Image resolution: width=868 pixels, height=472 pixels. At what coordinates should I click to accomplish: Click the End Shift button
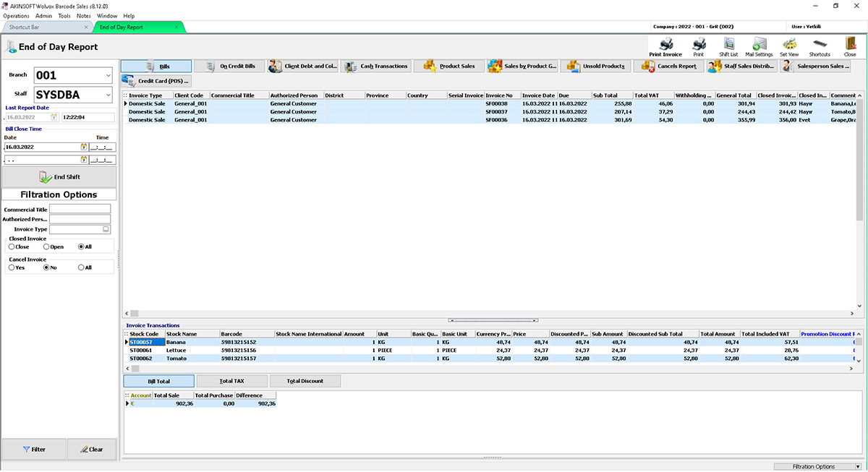coord(59,177)
